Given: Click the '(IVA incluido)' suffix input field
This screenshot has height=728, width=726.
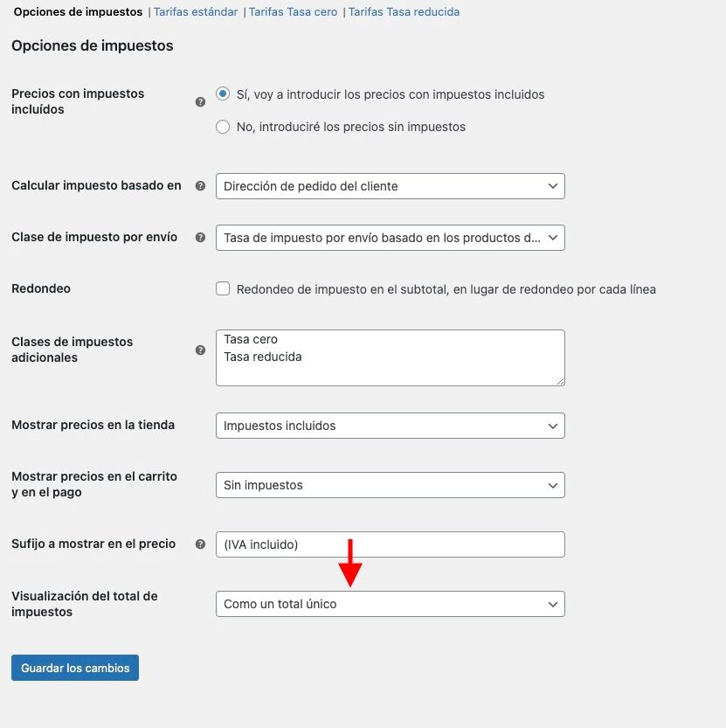Looking at the screenshot, I should pos(391,544).
